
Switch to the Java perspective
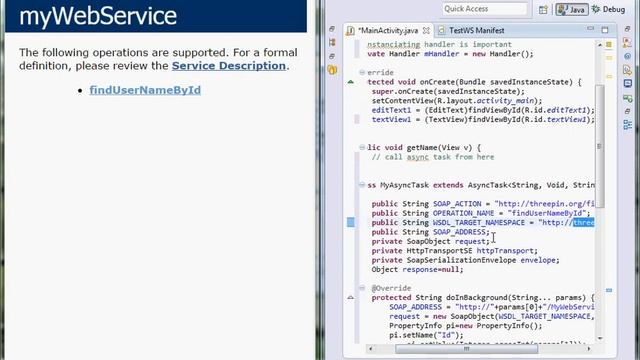coord(572,9)
